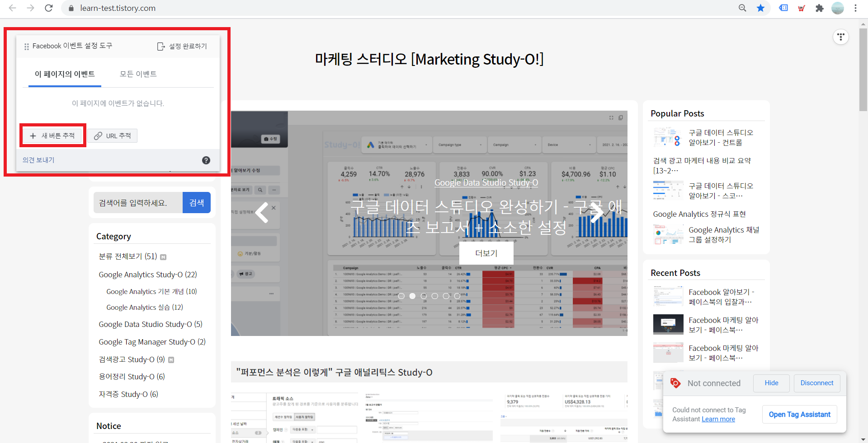Viewport: 868px width, 443px height.
Task: Select the second carousel dot
Action: [x=412, y=296]
